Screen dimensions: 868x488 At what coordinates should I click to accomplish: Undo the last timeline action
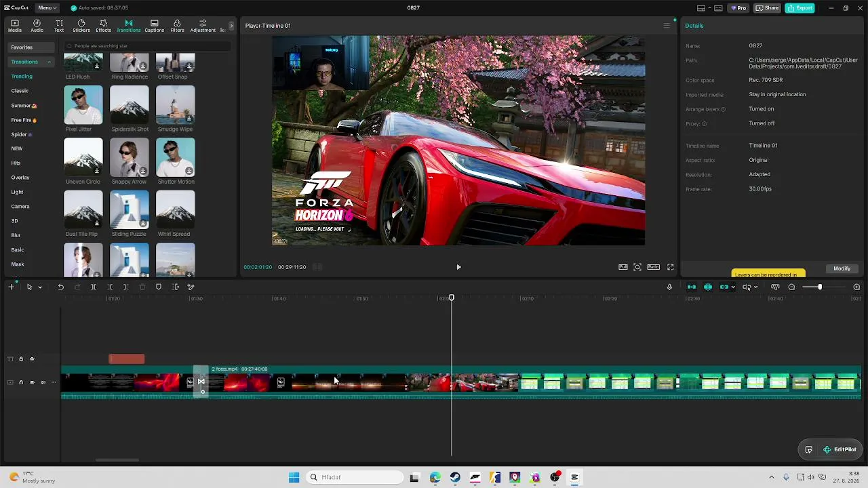pos(60,287)
